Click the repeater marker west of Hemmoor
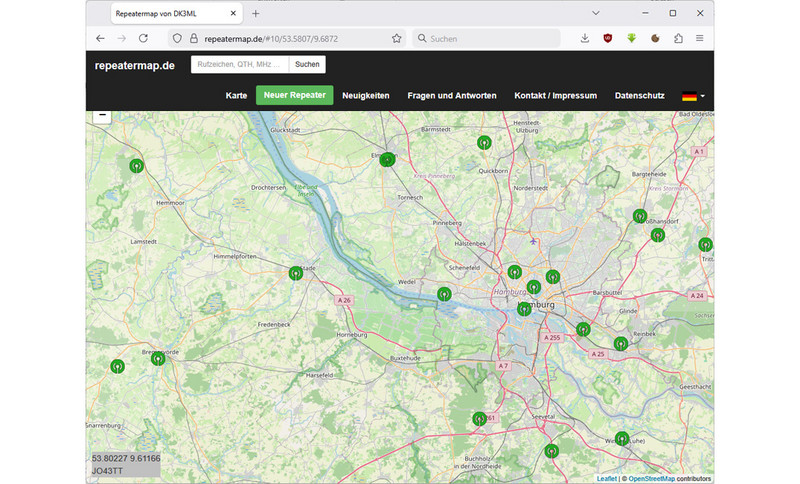 point(137,165)
